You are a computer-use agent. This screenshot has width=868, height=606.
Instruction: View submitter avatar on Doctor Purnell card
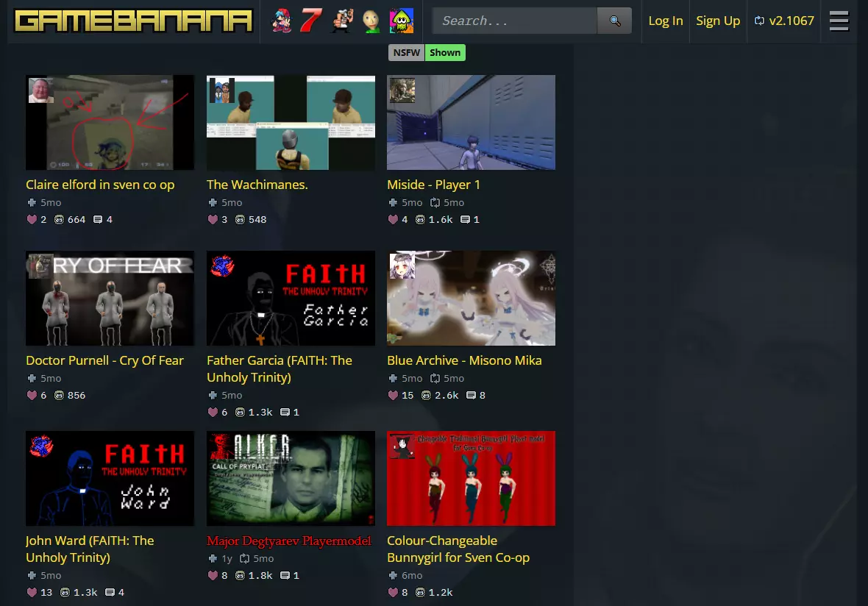click(x=41, y=266)
